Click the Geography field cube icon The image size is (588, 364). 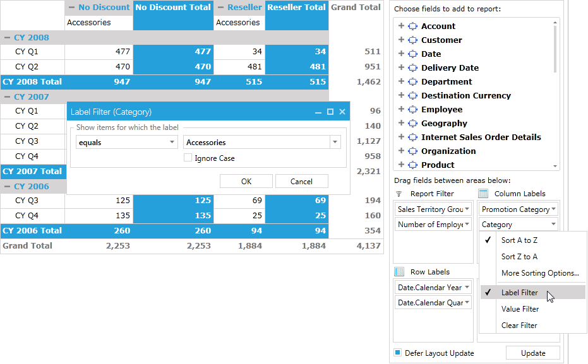pyautogui.click(x=413, y=123)
